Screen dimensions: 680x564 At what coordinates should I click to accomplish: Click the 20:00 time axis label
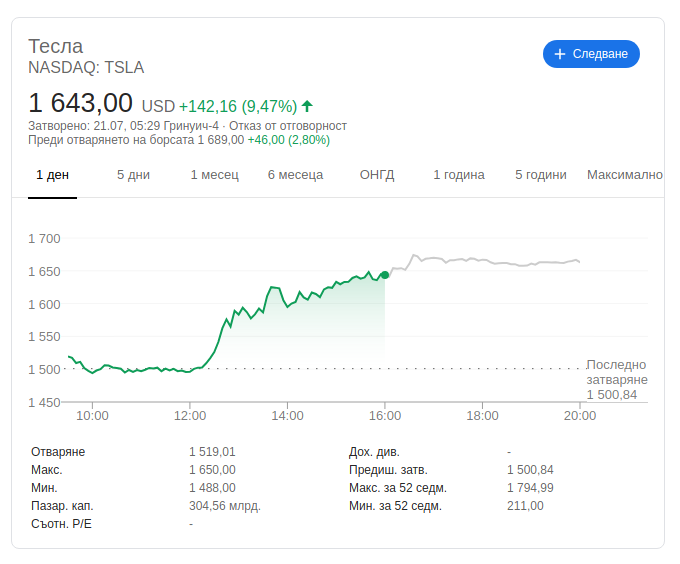click(580, 416)
